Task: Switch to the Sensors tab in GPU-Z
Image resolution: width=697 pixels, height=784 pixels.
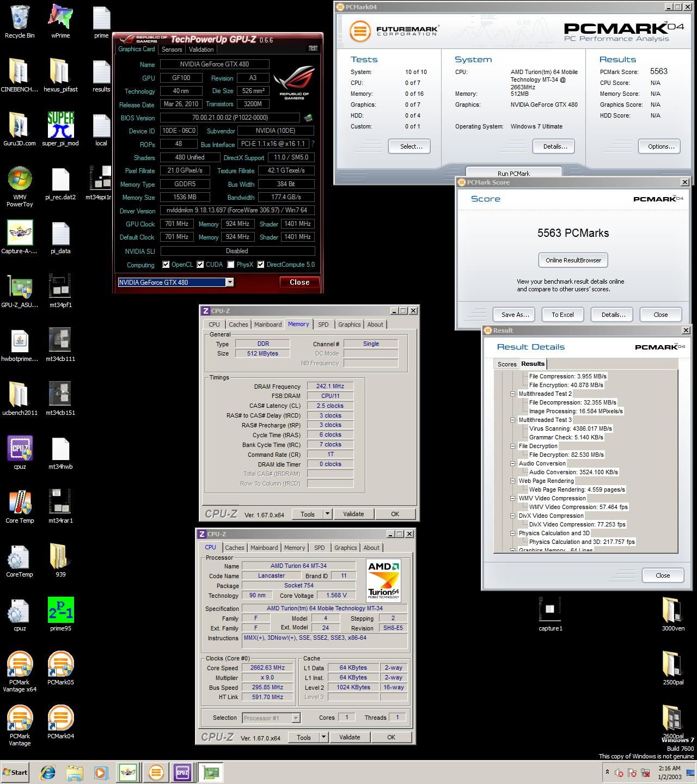Action: tap(172, 50)
